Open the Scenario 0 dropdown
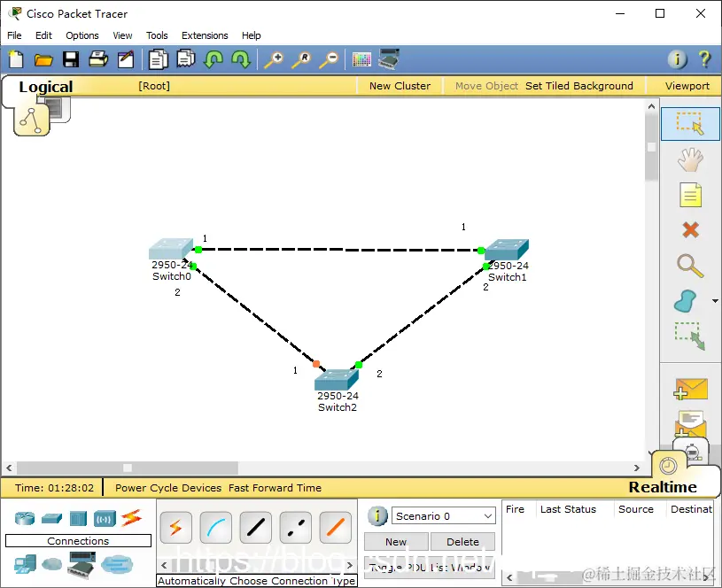 [444, 515]
